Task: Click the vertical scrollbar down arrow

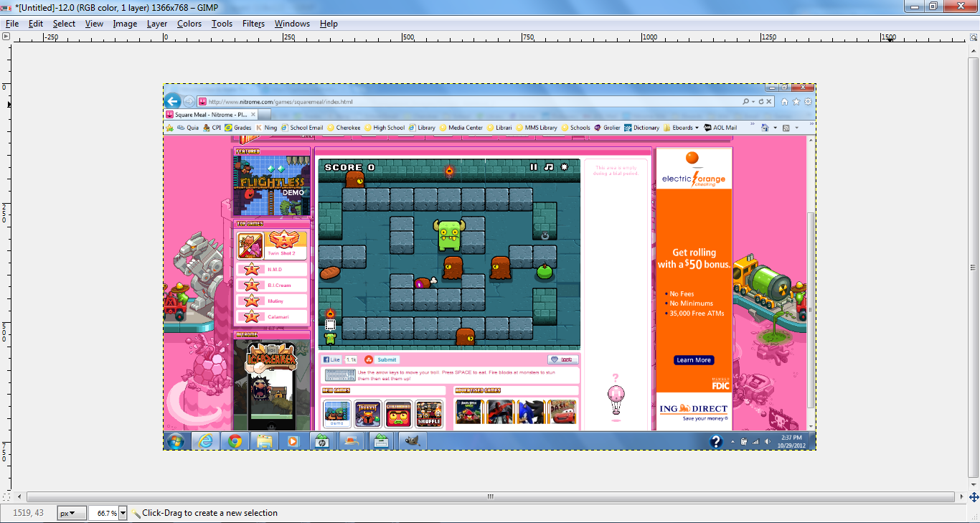Action: click(x=974, y=485)
